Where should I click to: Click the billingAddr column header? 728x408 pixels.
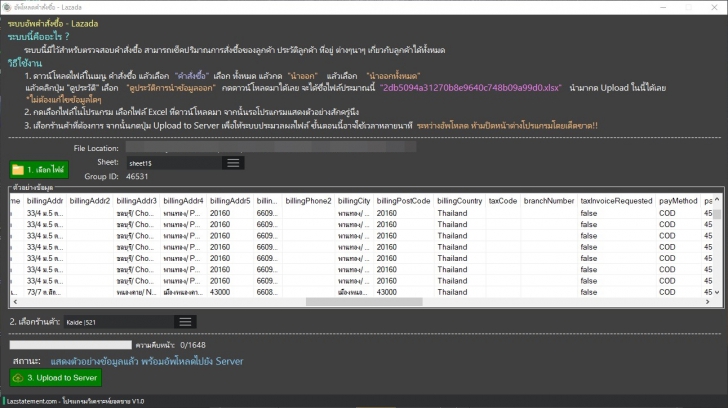(45, 201)
